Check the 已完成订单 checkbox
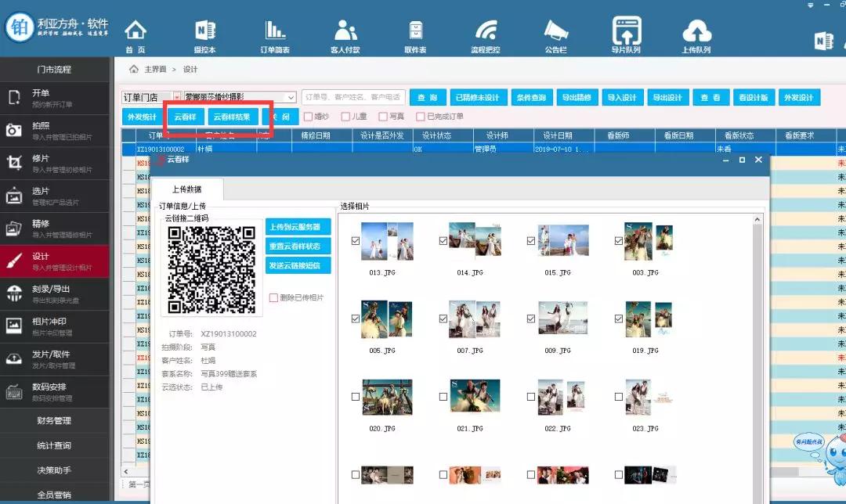Viewport: 846px width, 504px height. (421, 117)
